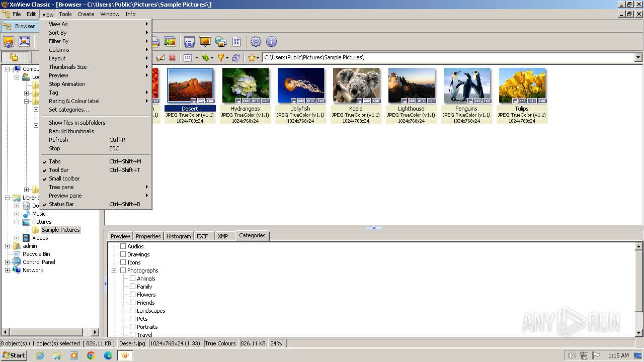
Task: Select the Sample Pictures tree folder
Action: tap(60, 230)
